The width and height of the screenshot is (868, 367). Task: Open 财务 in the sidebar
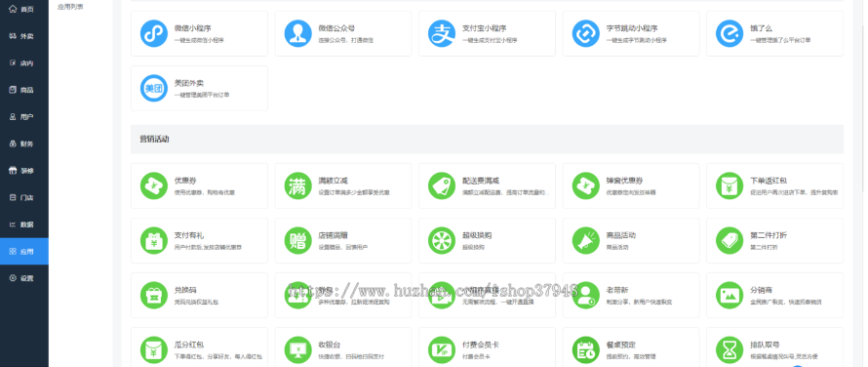[x=23, y=143]
